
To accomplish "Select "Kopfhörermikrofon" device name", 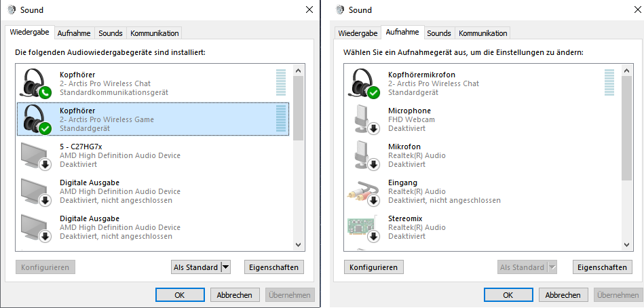I will click(x=421, y=75).
